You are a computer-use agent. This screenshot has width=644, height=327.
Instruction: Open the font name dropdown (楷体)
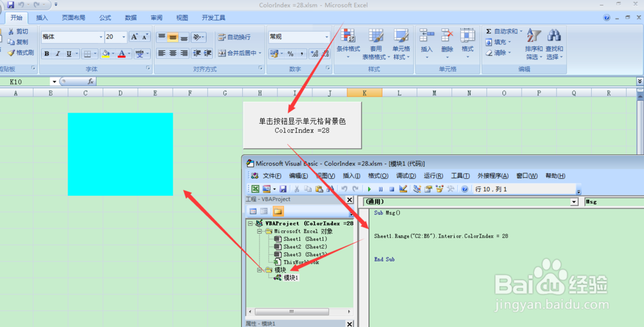[x=101, y=37]
